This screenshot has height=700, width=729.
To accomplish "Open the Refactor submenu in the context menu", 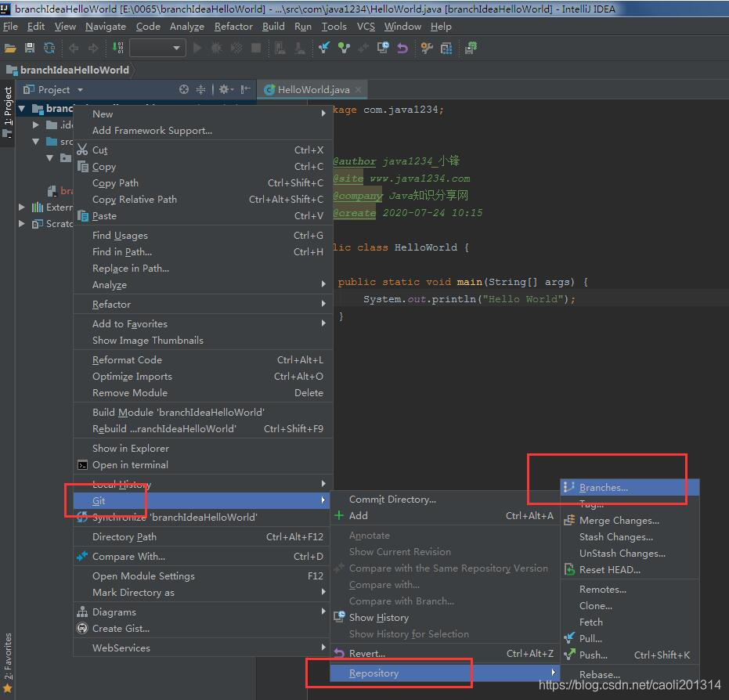I will point(203,305).
